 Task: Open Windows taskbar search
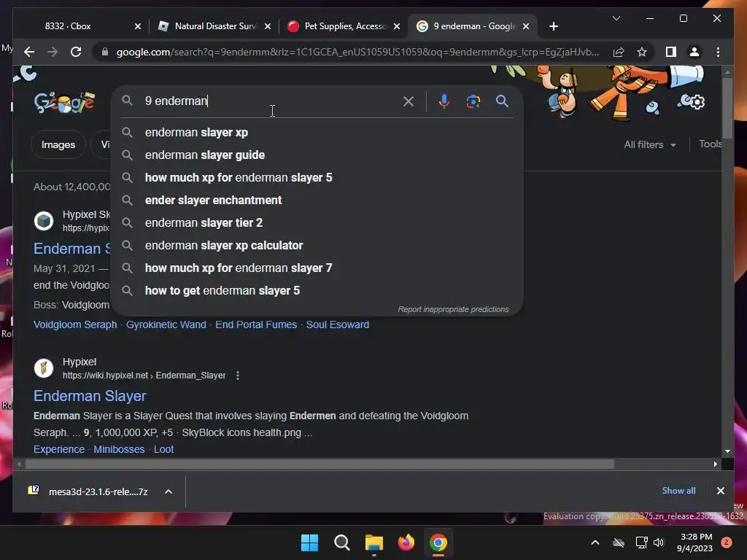tap(341, 542)
